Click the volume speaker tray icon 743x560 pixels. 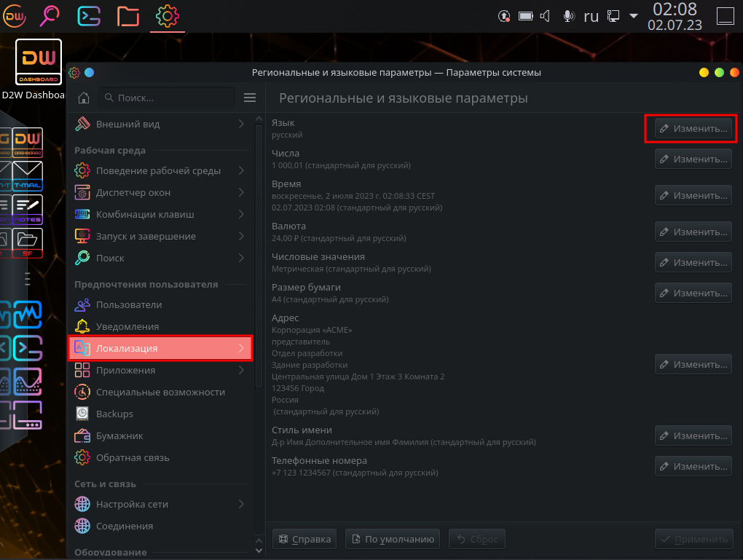[544, 16]
